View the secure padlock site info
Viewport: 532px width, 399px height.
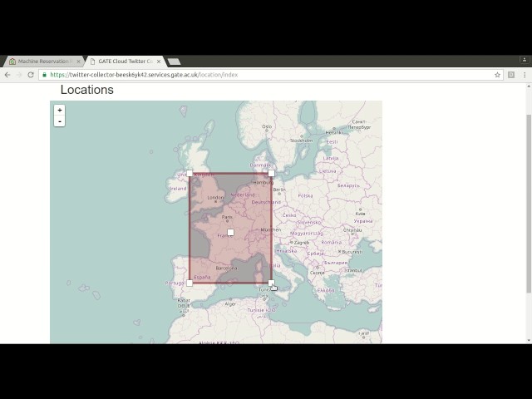pyautogui.click(x=44, y=75)
